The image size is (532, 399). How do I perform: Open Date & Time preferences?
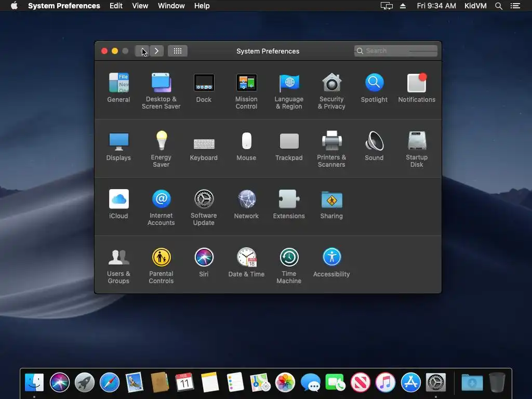tap(246, 262)
